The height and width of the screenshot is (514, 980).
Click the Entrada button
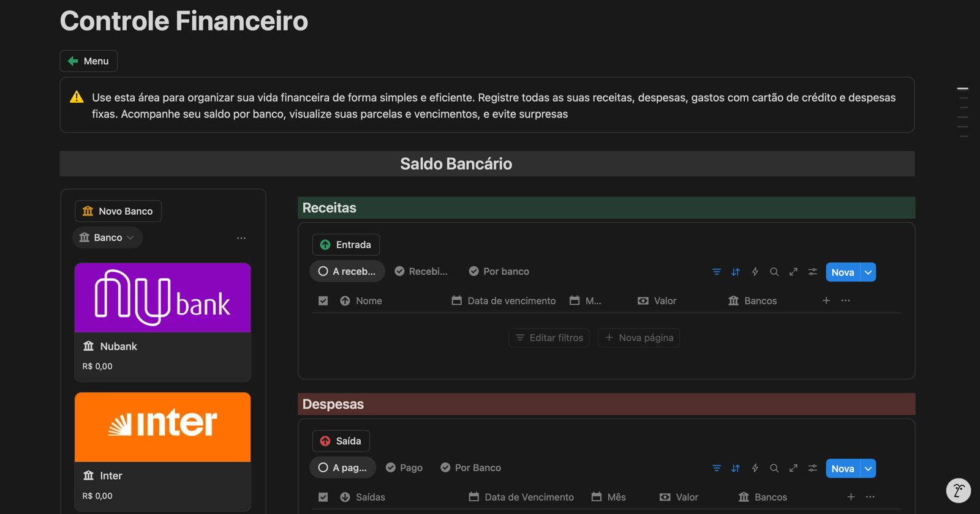point(346,245)
